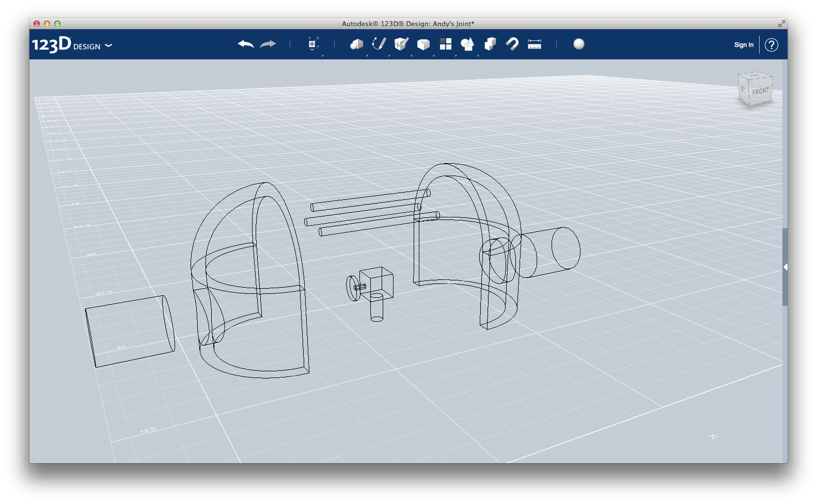Redo the last undone action

tap(268, 44)
